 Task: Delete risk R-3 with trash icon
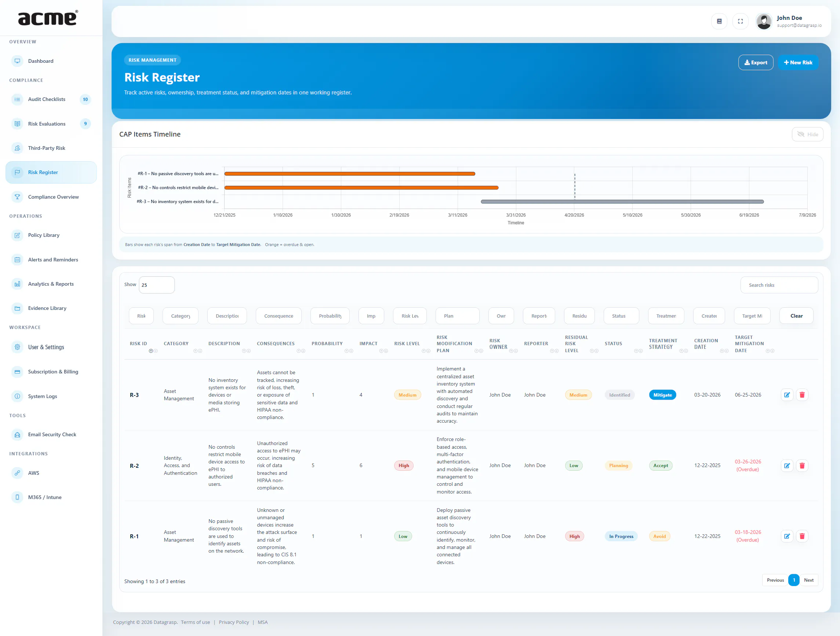coord(802,395)
